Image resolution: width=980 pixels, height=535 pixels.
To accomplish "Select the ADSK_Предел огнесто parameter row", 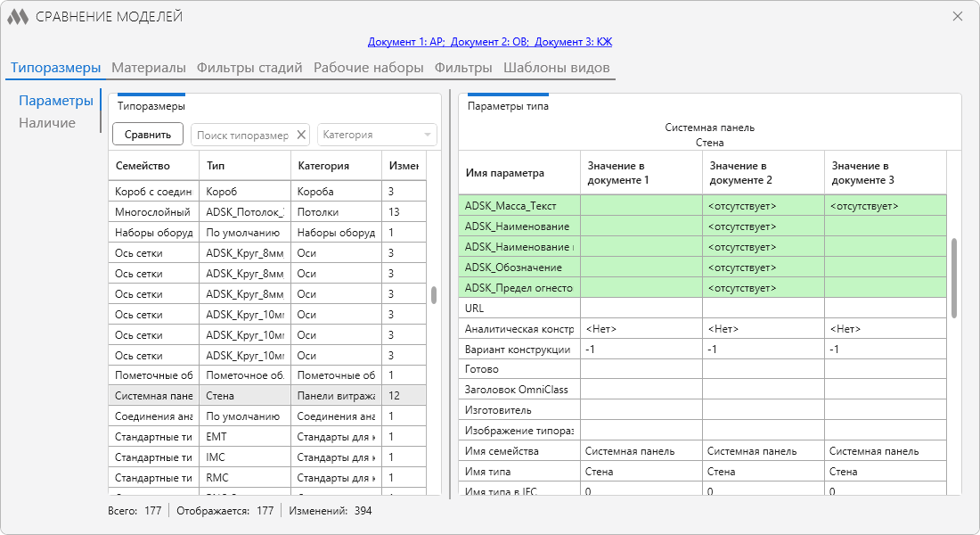I will (x=703, y=288).
